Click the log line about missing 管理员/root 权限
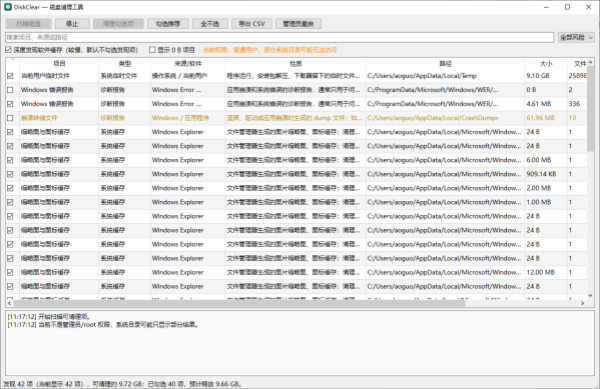 pyautogui.click(x=103, y=325)
